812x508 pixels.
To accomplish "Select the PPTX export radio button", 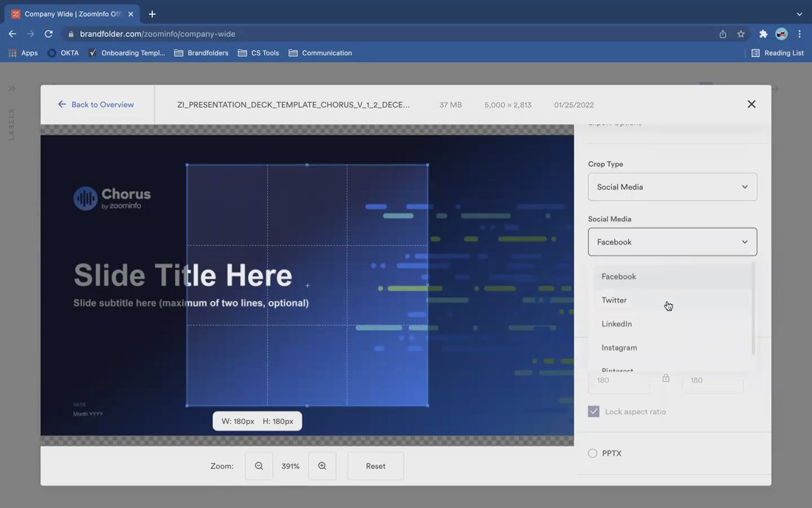I will click(593, 453).
